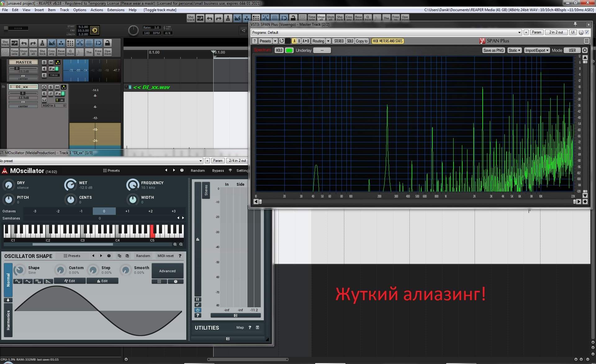Solo the MASTER track

point(44,62)
